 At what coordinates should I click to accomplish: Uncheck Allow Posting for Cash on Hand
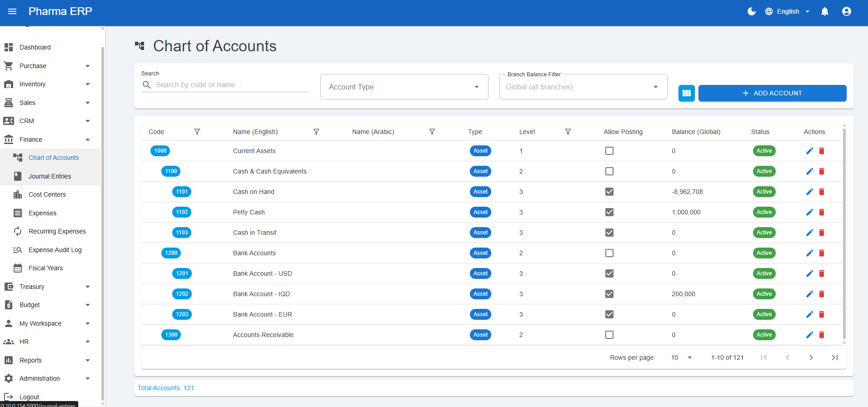pos(609,192)
